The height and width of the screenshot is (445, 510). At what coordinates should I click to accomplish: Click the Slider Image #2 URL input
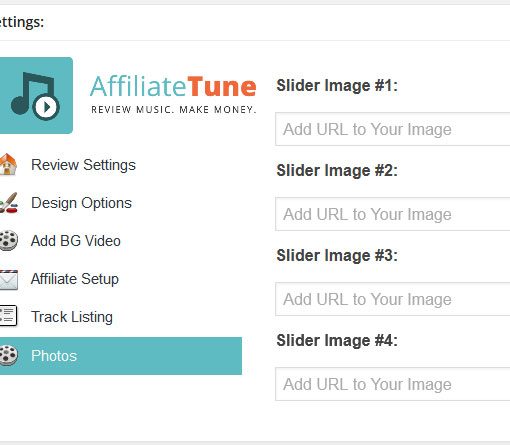coord(393,214)
